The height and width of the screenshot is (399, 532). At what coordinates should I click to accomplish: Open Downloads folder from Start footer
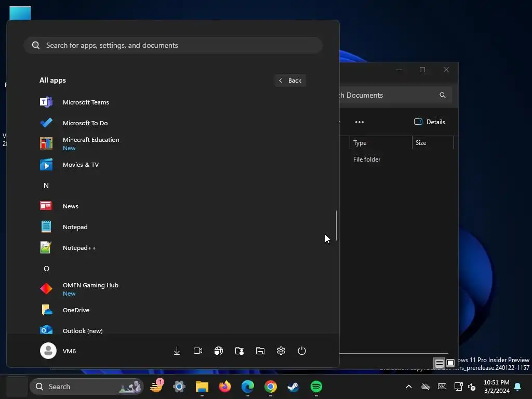tap(177, 351)
